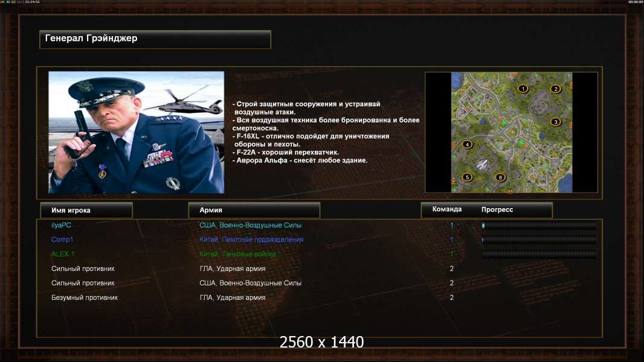This screenshot has width=644, height=362.
Task: Click start position marker 2 on minimap
Action: pos(555,89)
